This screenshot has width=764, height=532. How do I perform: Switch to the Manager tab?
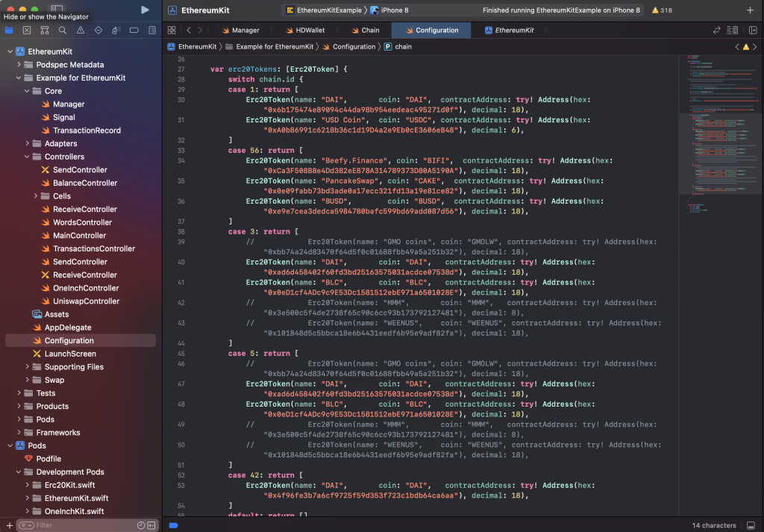239,31
